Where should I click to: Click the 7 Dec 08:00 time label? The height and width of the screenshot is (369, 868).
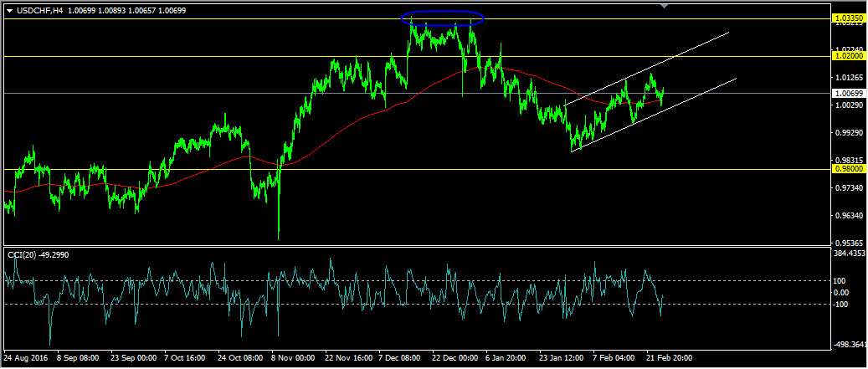pos(400,358)
